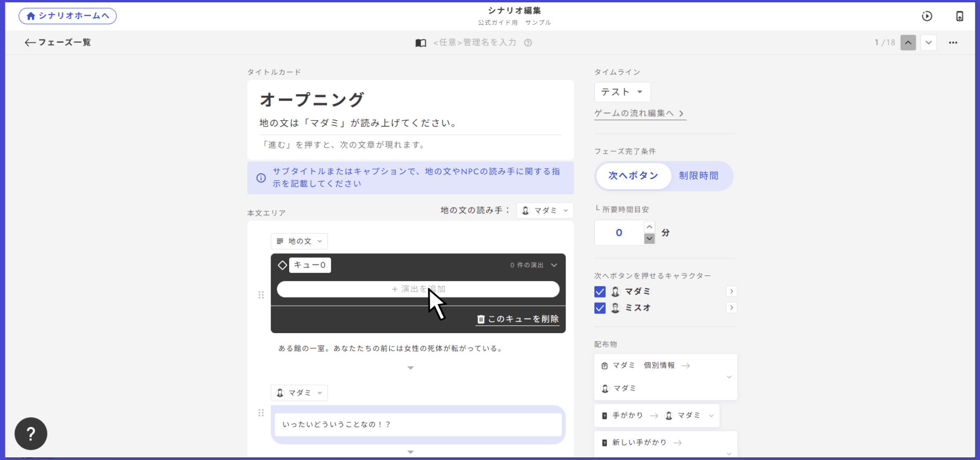
Task: Decrease the estimated time minutes stepper
Action: 649,239
